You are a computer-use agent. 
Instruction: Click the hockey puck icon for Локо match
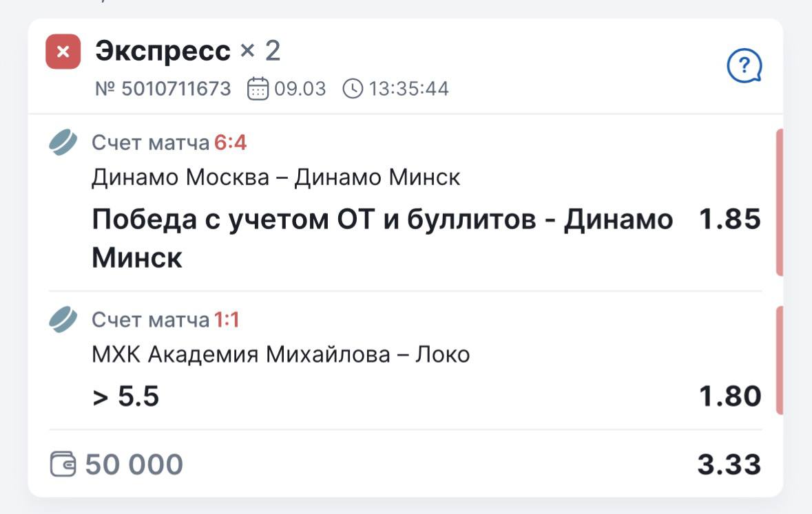point(63,320)
